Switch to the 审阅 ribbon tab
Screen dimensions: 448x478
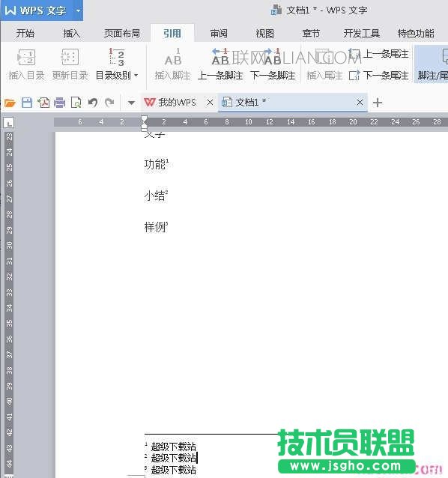point(219,33)
